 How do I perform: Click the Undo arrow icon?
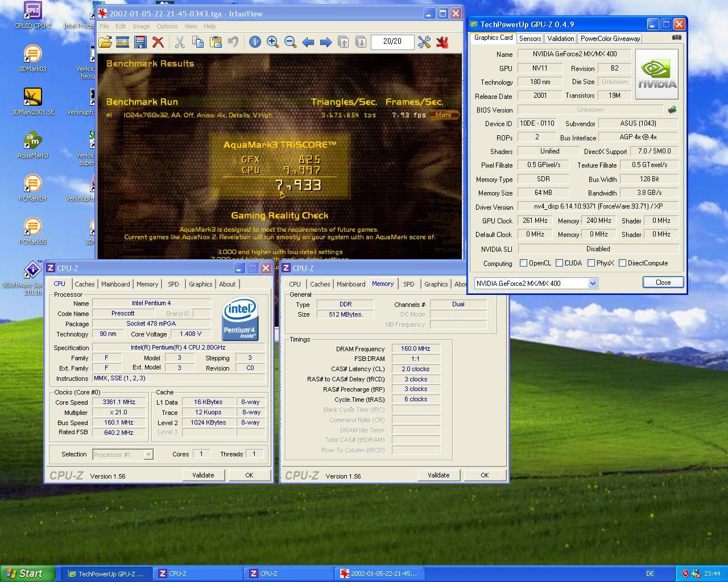(233, 41)
